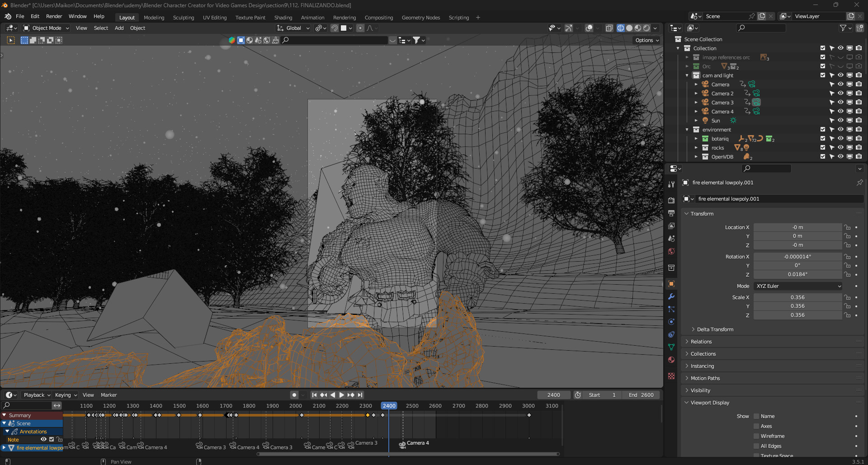Viewport: 868px width, 465px height.
Task: Switch to the Shading workspace tab
Action: 283,17
